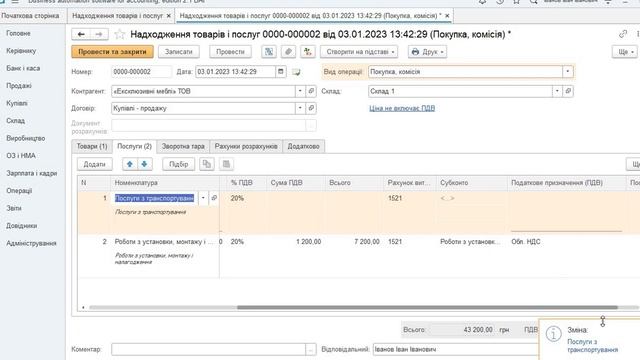
Task: Expand the Склад dropdown arrow
Action: click(557, 91)
